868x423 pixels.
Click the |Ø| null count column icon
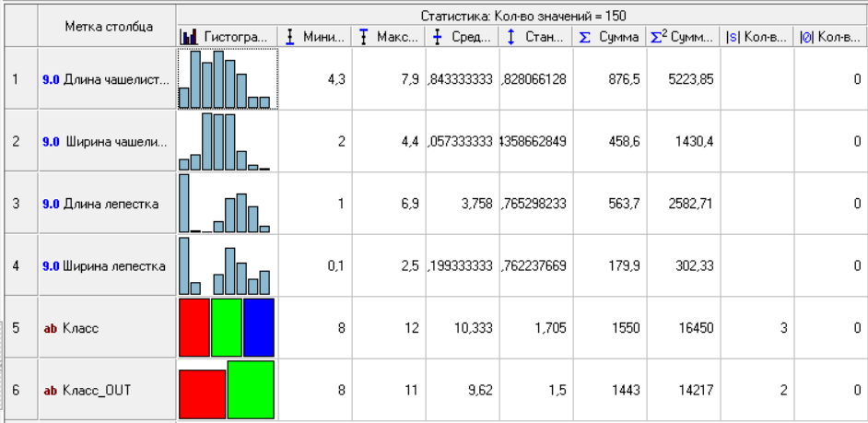806,37
